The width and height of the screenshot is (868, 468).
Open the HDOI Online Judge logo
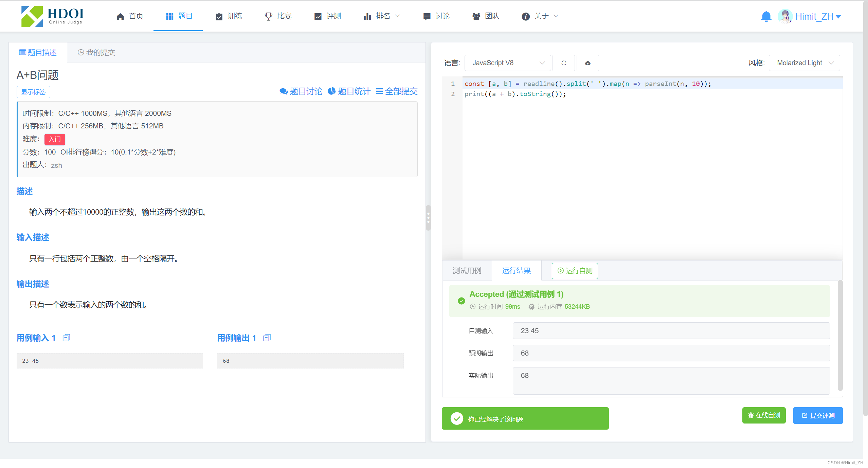coord(52,16)
